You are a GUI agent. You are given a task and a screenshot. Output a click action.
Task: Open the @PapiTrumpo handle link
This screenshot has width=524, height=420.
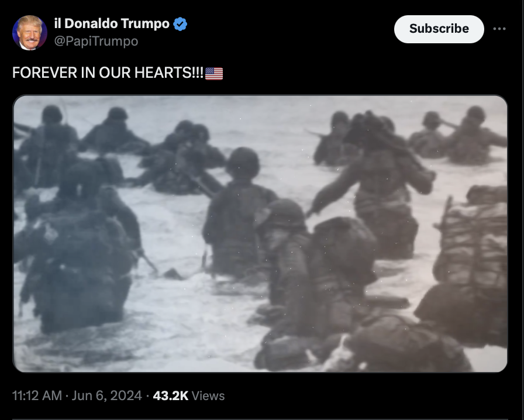tap(96, 41)
